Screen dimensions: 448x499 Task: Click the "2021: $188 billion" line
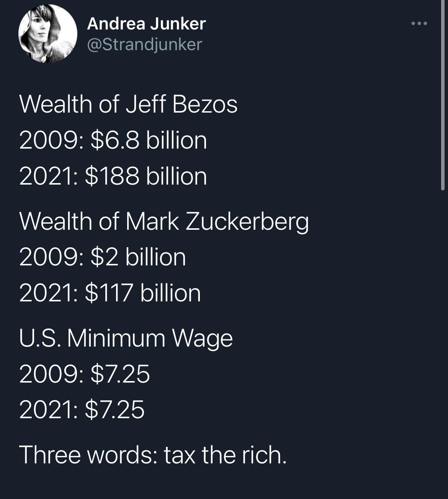[113, 176]
